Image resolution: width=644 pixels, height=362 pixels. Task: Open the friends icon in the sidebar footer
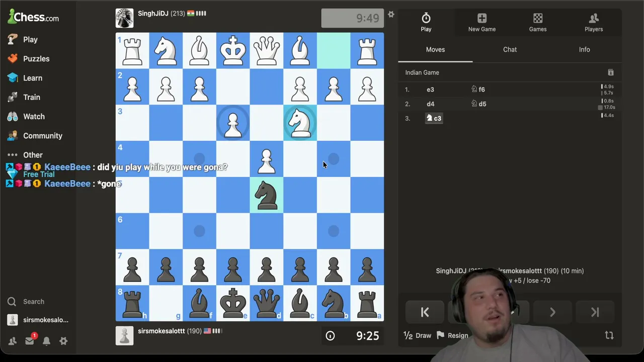click(13, 341)
